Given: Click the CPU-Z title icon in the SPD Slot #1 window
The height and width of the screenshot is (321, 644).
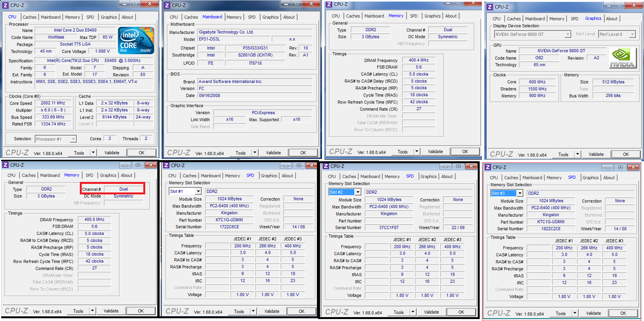Looking at the screenshot, I should tap(166, 165).
